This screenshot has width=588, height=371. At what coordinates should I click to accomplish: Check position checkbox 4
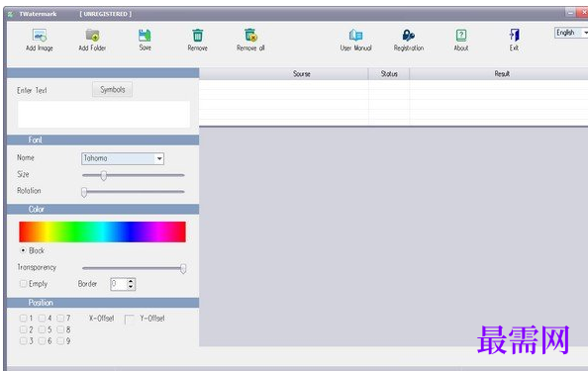pos(42,319)
